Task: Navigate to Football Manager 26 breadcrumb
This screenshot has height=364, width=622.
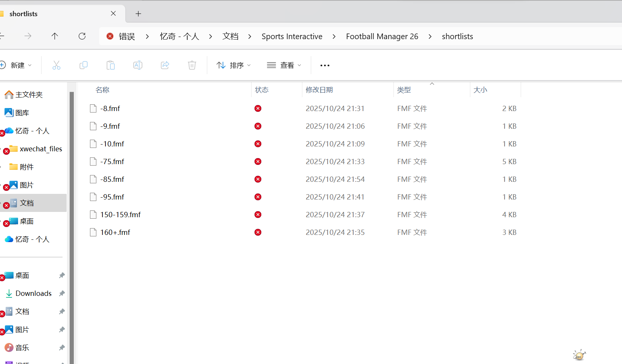Action: point(382,37)
